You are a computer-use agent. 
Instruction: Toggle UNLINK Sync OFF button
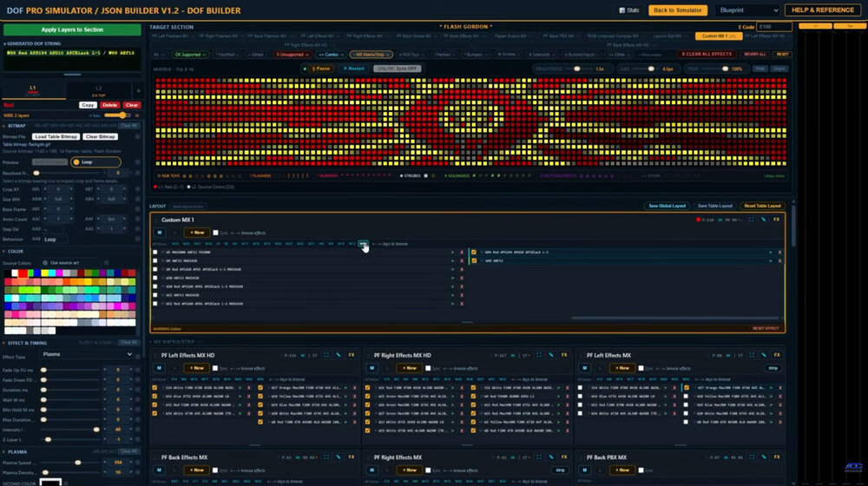398,69
